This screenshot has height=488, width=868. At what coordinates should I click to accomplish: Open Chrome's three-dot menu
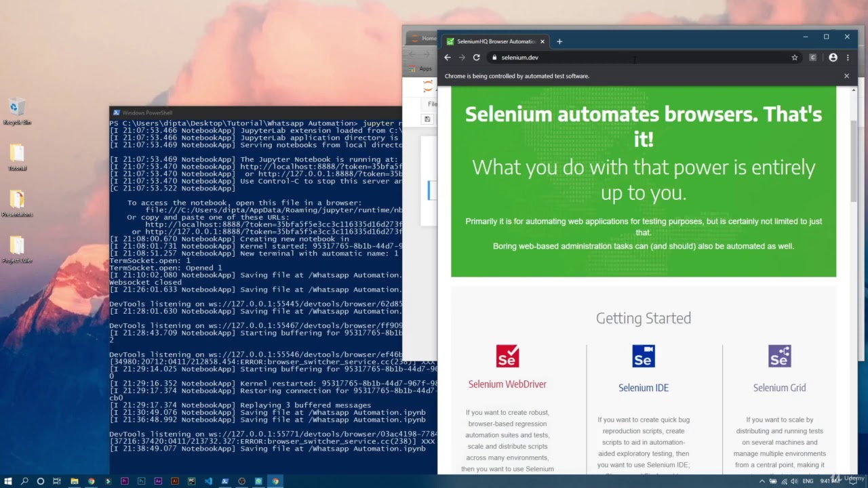pos(848,58)
